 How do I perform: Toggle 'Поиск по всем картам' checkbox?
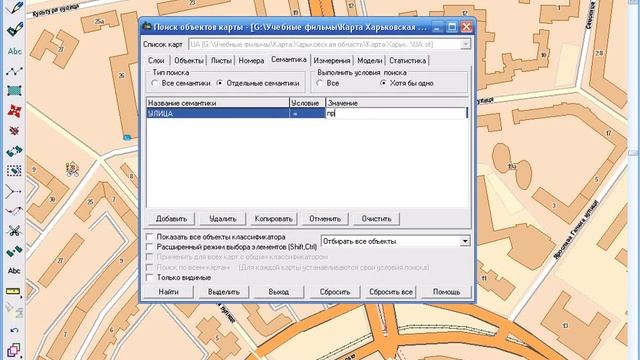[x=150, y=267]
